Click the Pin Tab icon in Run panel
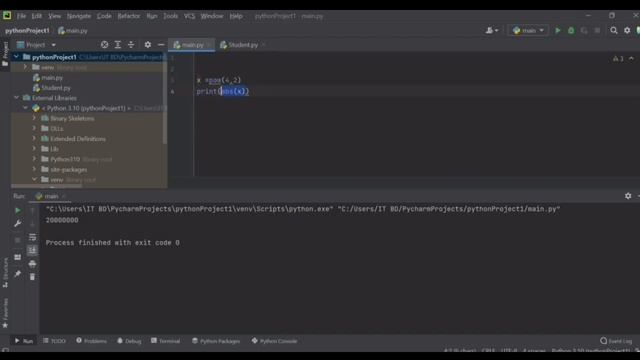Viewport: 640px width, 360px height. 18,273
